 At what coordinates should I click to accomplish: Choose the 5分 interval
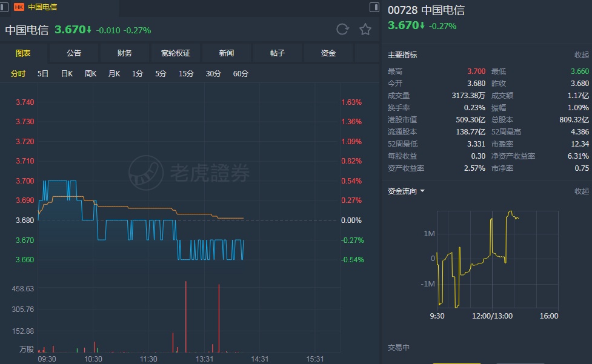pos(161,73)
